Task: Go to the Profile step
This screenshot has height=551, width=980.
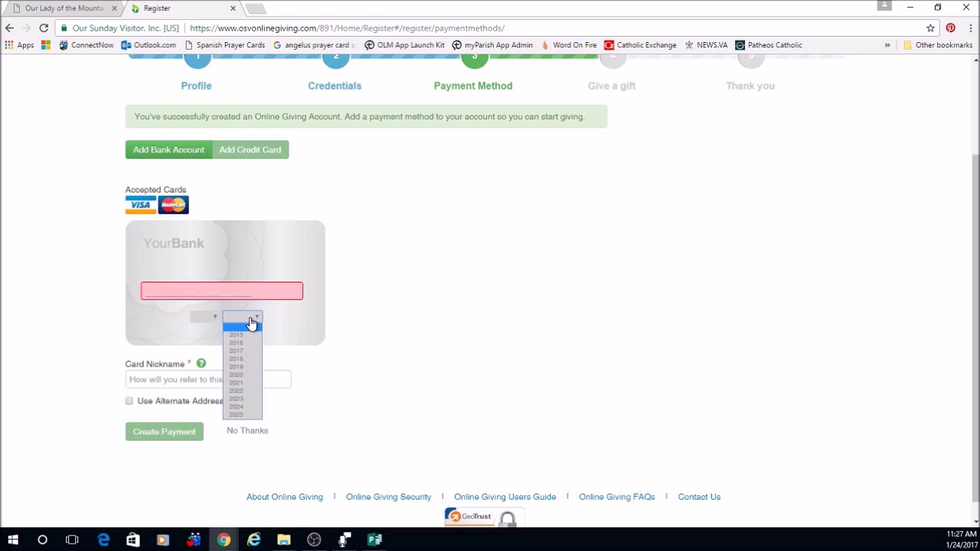Action: pyautogui.click(x=196, y=86)
